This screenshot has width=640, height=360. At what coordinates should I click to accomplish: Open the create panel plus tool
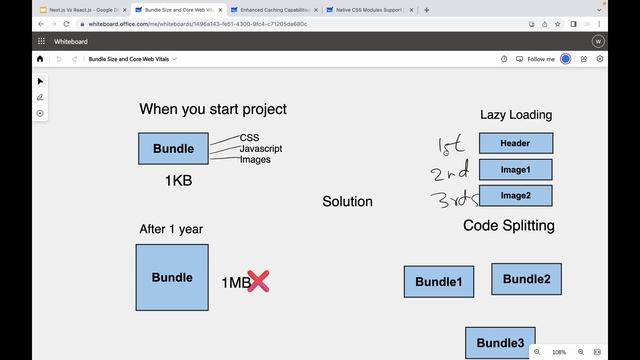(x=40, y=113)
